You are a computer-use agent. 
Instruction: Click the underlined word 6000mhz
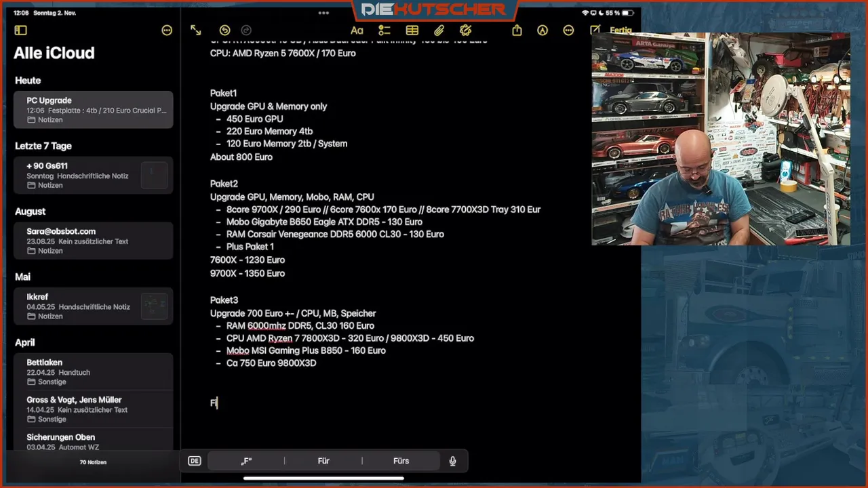click(x=267, y=326)
